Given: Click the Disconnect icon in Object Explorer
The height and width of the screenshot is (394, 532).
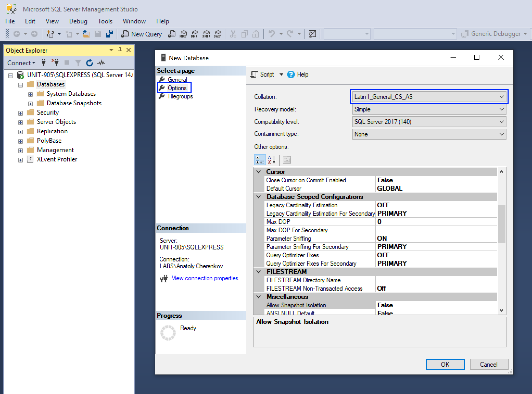Looking at the screenshot, I should tap(55, 62).
